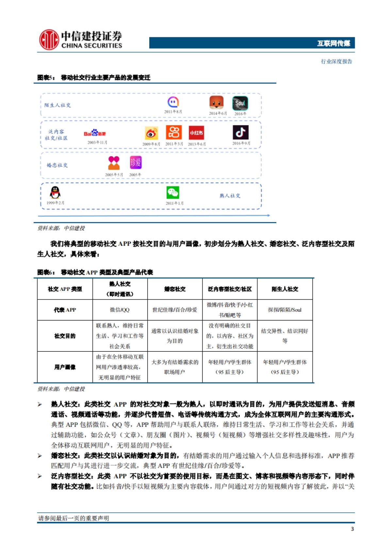Click the 2003年11月 date under Baidu Tieba

(x=97, y=143)
